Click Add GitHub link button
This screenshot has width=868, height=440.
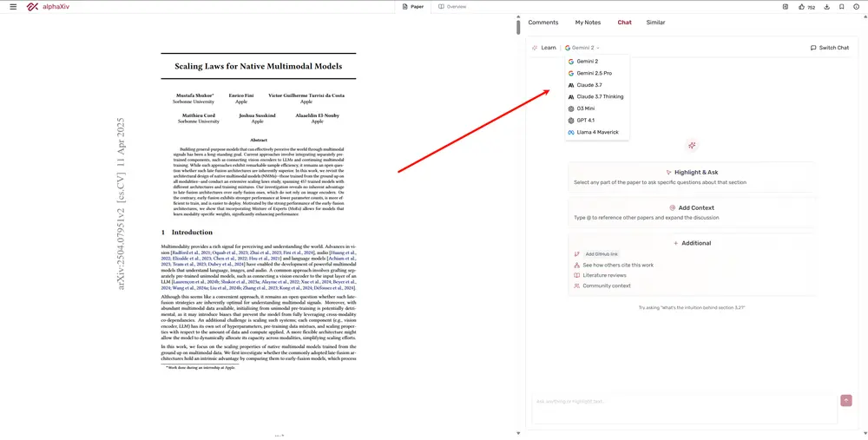click(x=602, y=254)
